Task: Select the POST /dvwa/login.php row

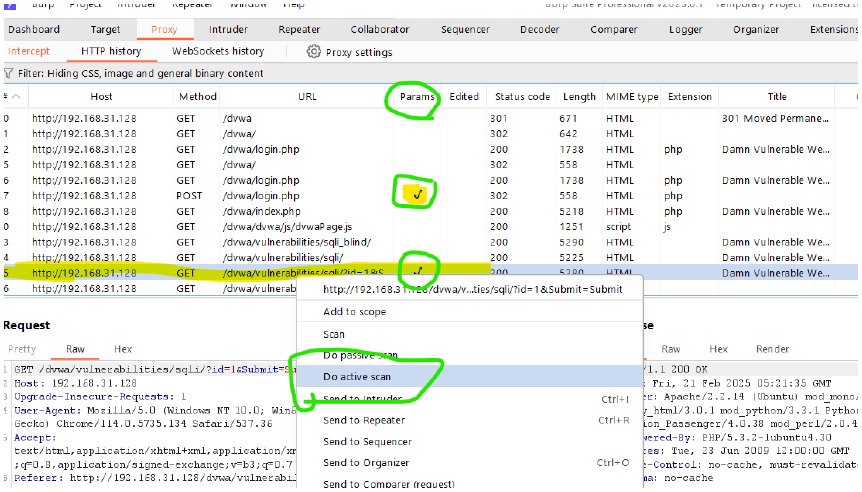Action: pyautogui.click(x=431, y=196)
